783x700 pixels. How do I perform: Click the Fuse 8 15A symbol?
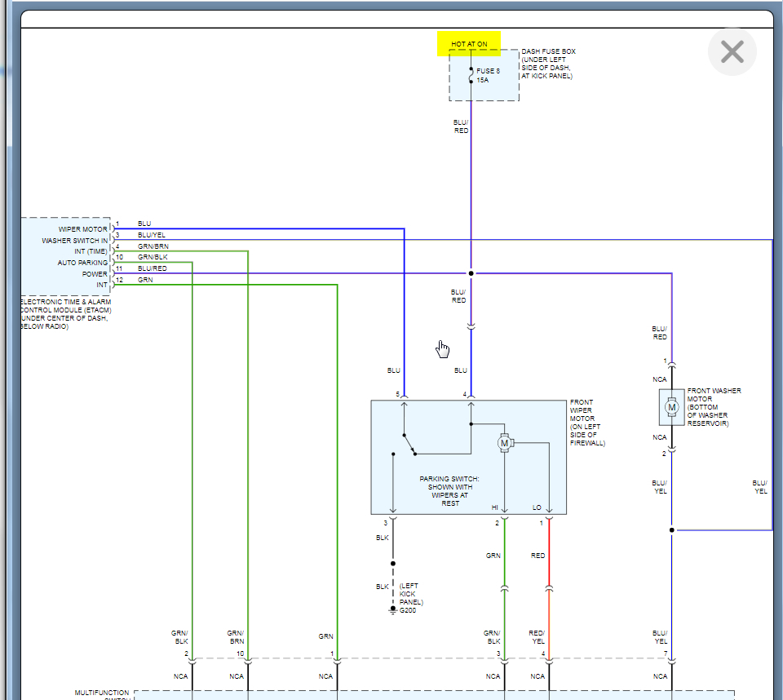(x=471, y=76)
